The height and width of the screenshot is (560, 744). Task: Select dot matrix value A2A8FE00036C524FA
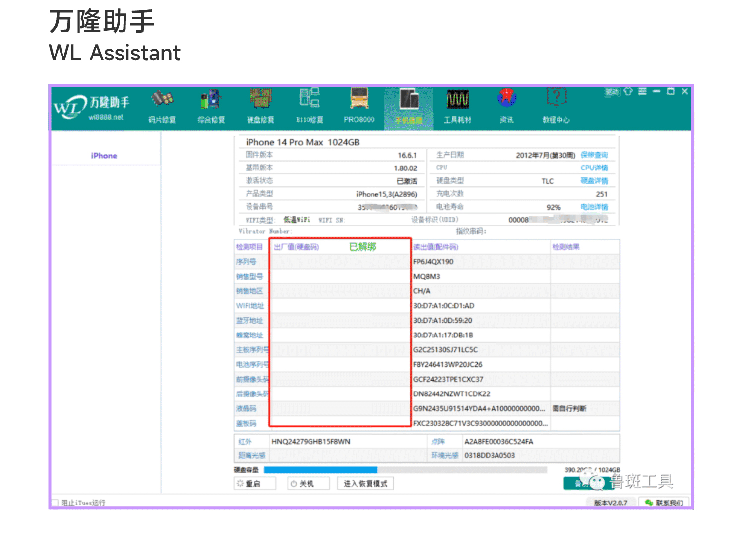click(498, 442)
